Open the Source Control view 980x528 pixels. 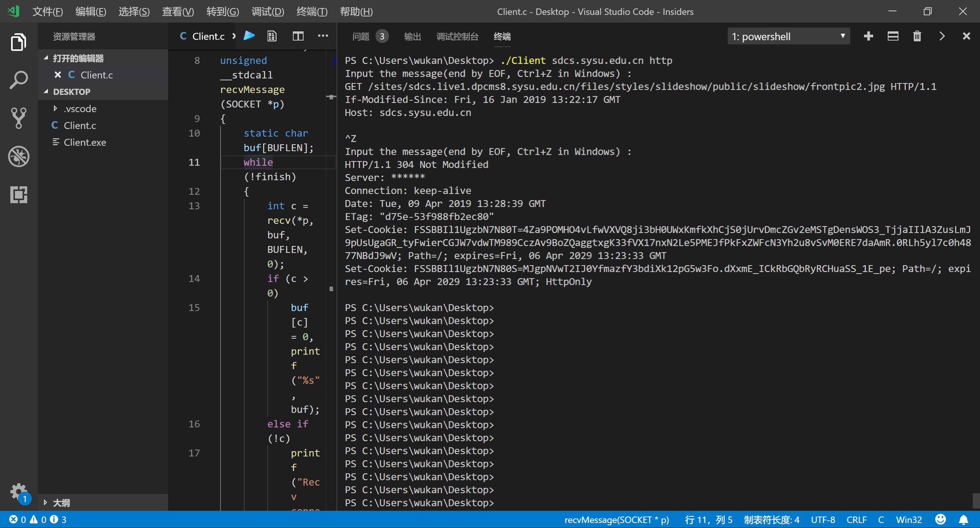click(x=18, y=118)
